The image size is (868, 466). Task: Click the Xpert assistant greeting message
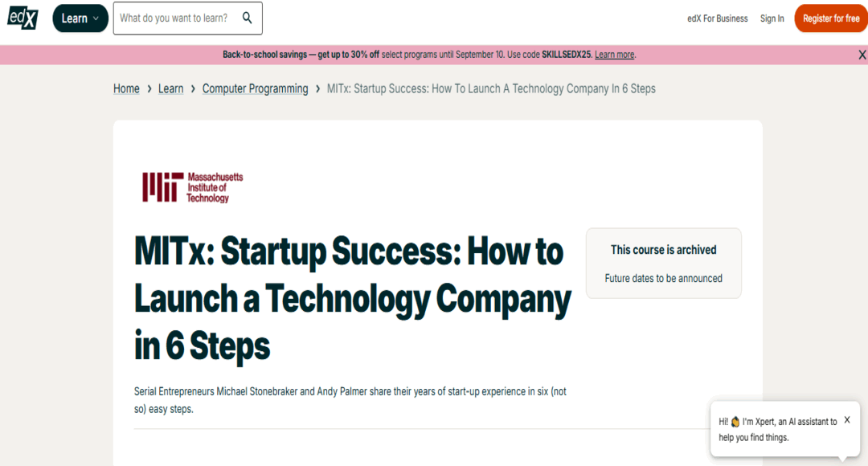pos(777,429)
